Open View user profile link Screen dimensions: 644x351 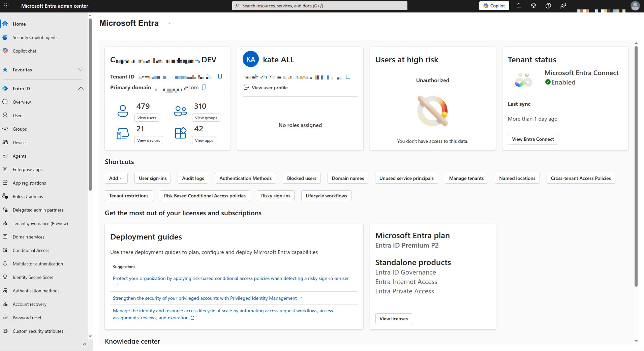pos(266,88)
